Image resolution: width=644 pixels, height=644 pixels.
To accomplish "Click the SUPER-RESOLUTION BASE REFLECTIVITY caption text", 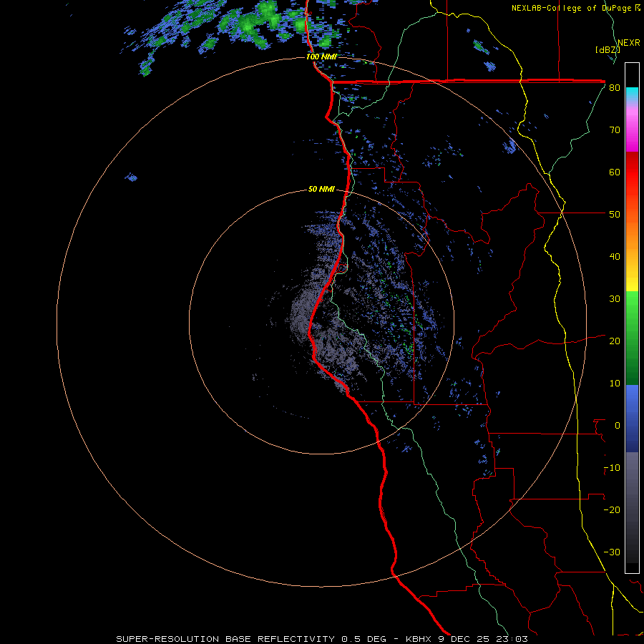I will pyautogui.click(x=225, y=639).
